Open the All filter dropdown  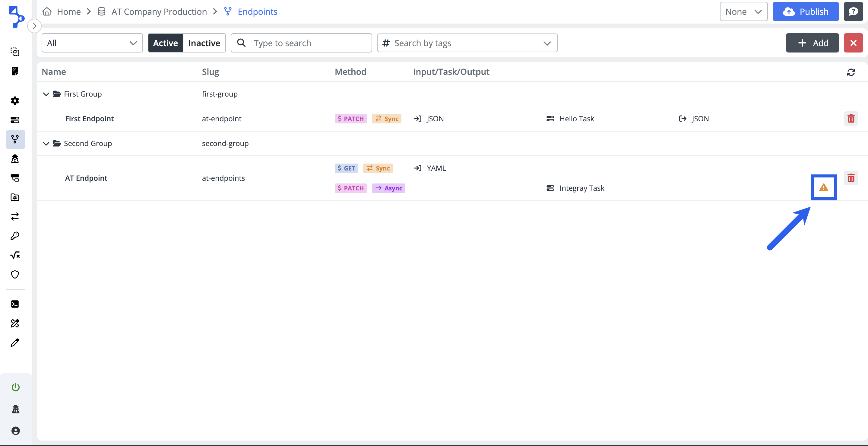coord(92,43)
